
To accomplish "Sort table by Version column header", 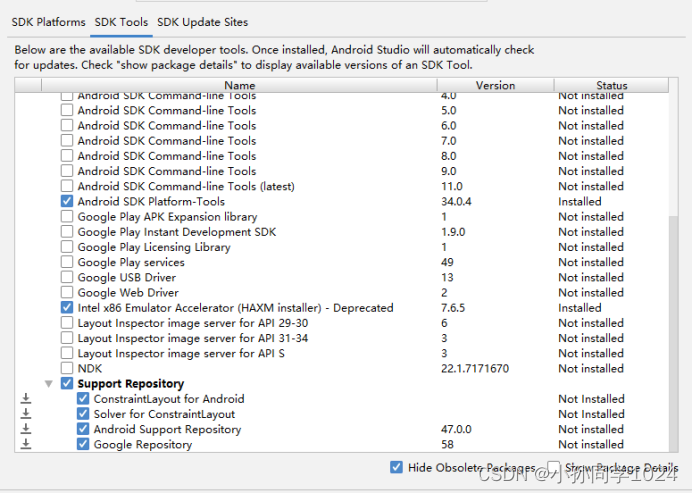I will [495, 85].
